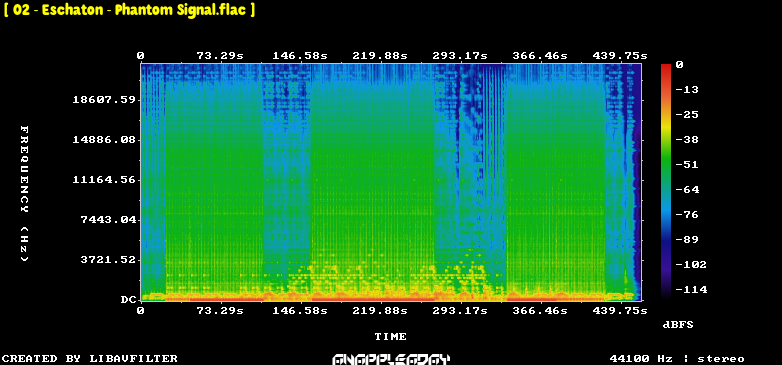Select the 3721.52 frequency axis label

(x=108, y=260)
